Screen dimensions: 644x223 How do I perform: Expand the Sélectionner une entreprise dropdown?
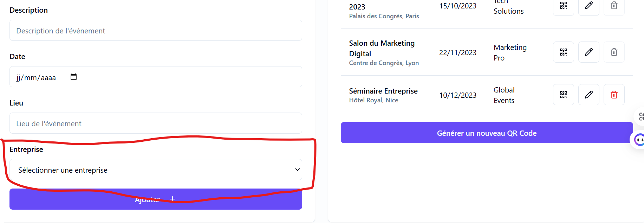(x=156, y=170)
